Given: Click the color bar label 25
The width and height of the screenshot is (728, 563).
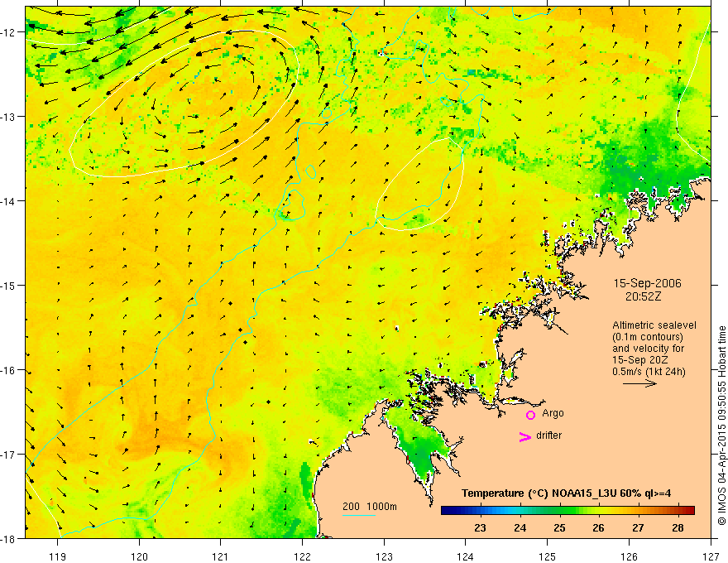Looking at the screenshot, I should coord(559,527).
